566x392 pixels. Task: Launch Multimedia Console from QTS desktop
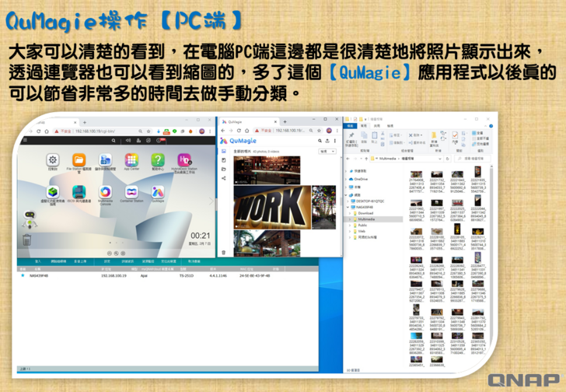[105, 192]
